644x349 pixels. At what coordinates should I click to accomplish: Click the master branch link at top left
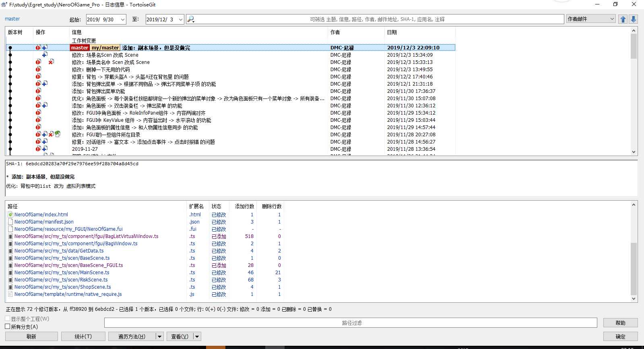(12, 19)
